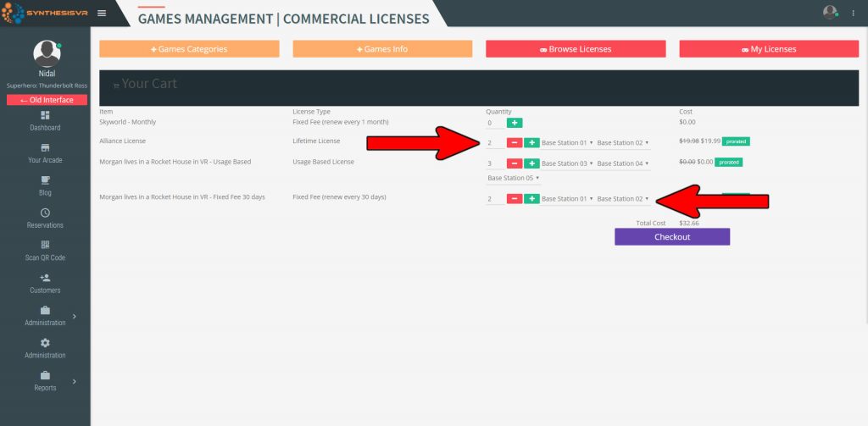The height and width of the screenshot is (426, 868).
Task: Open the Base Station 05 dropdown
Action: pos(513,178)
